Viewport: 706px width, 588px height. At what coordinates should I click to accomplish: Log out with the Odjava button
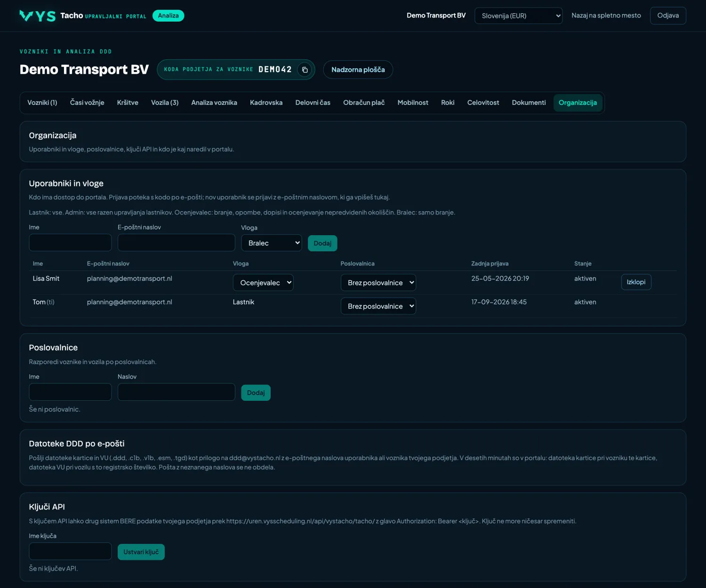668,16
